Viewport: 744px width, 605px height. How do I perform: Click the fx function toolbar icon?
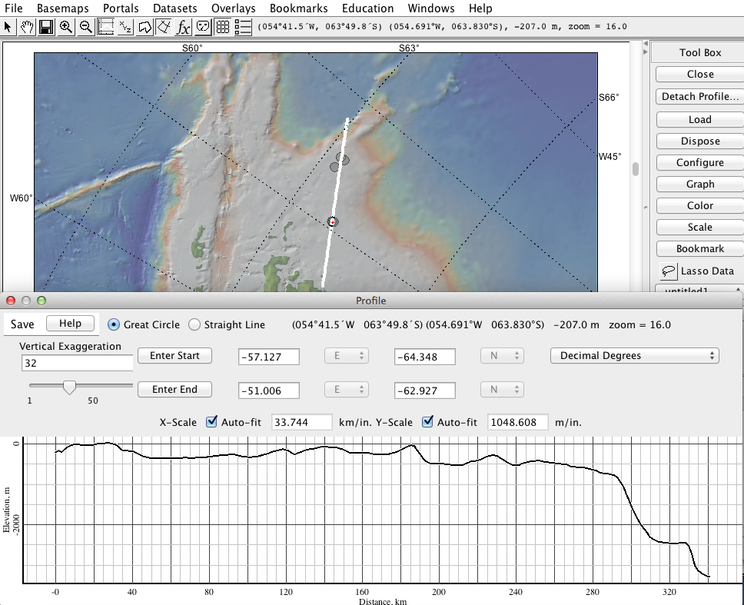click(x=183, y=26)
